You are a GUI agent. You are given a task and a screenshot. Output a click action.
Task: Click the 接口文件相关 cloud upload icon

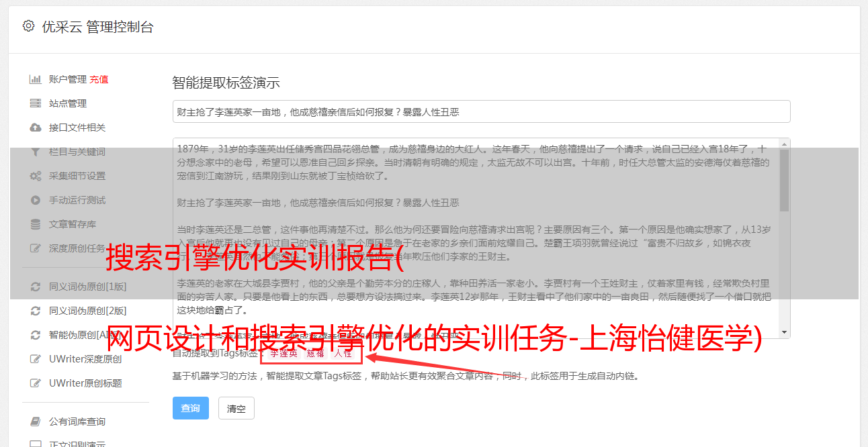point(36,128)
